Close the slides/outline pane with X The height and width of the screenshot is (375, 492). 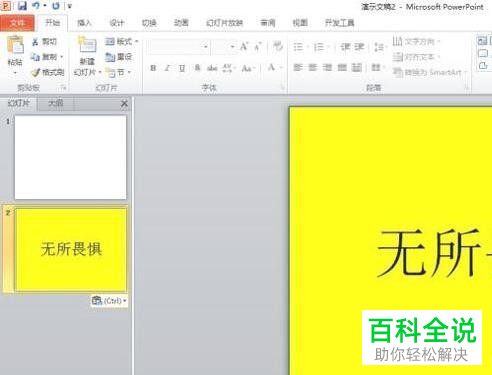(x=124, y=104)
